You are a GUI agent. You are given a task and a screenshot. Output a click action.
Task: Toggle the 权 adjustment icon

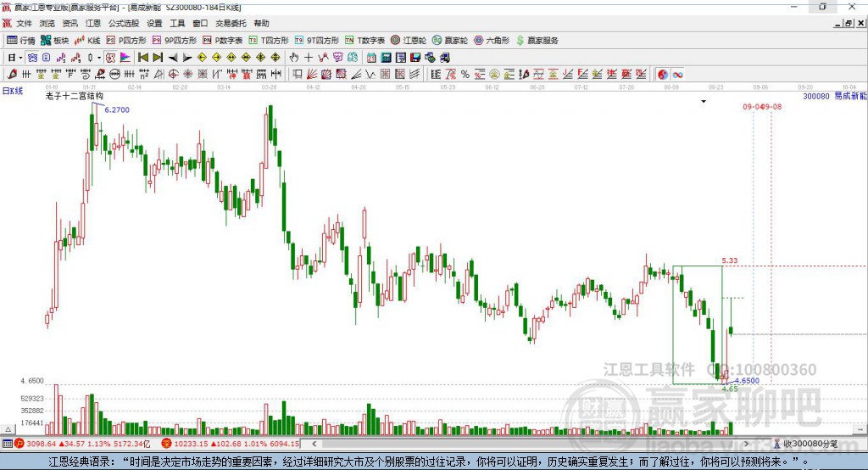110,58
